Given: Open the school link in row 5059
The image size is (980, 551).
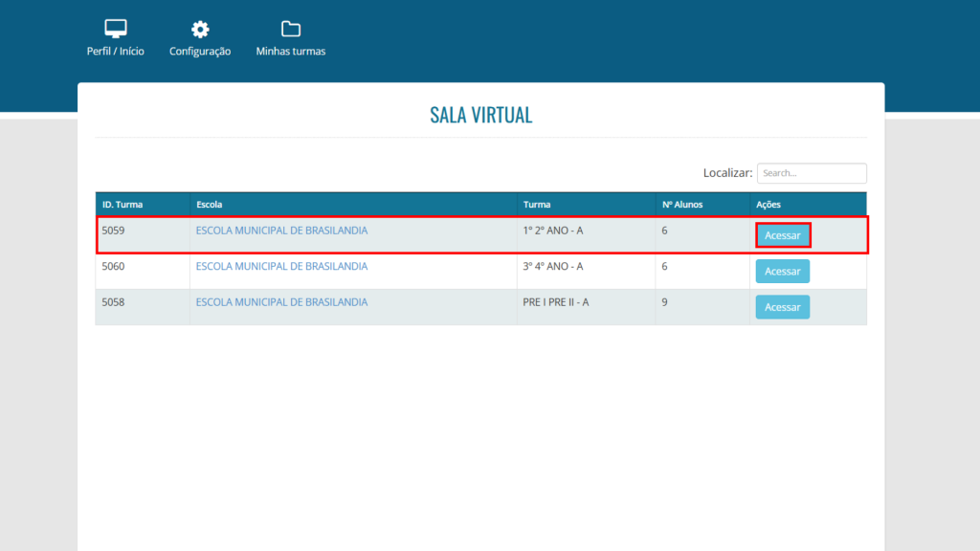Looking at the screenshot, I should (281, 231).
